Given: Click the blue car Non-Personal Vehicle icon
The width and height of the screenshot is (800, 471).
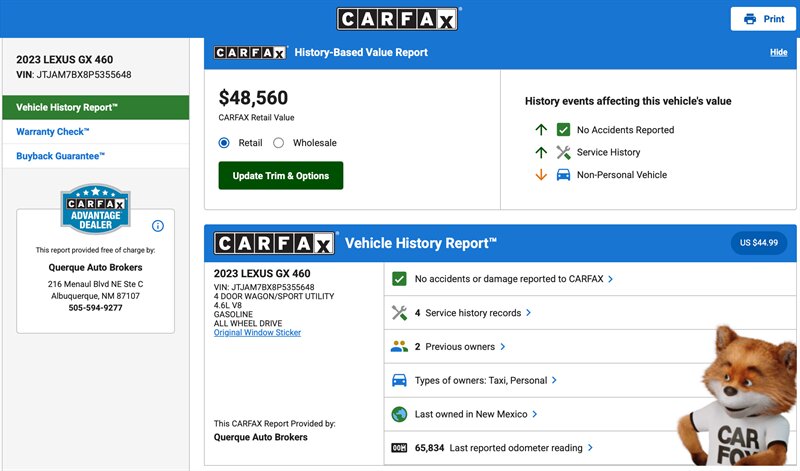Looking at the screenshot, I should 563,175.
